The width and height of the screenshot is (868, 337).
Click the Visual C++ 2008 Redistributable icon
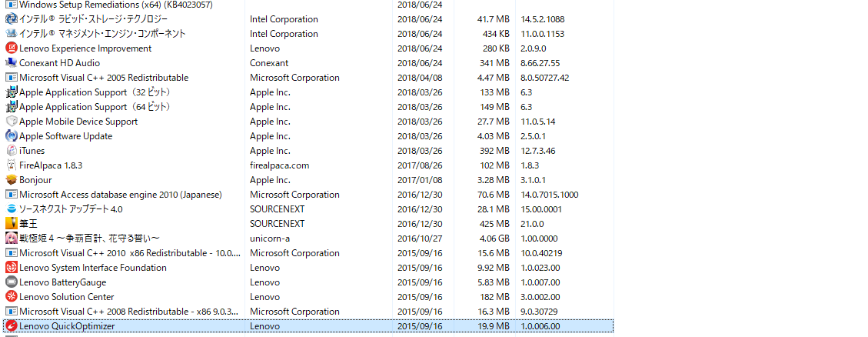coord(11,311)
